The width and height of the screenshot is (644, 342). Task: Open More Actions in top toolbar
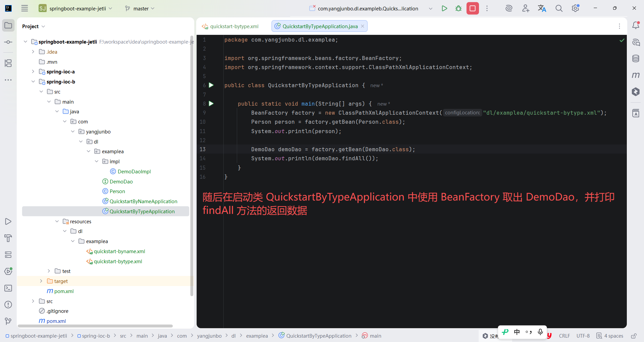pyautogui.click(x=487, y=8)
